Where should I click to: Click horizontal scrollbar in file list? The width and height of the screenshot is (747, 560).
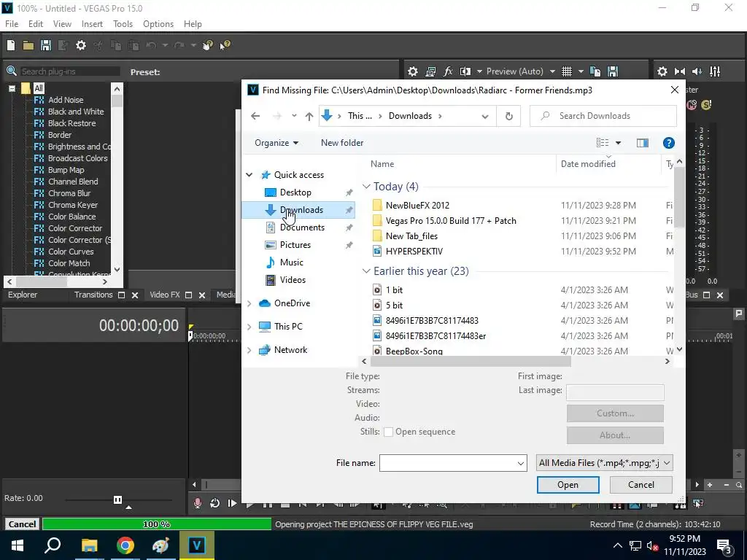(x=471, y=362)
